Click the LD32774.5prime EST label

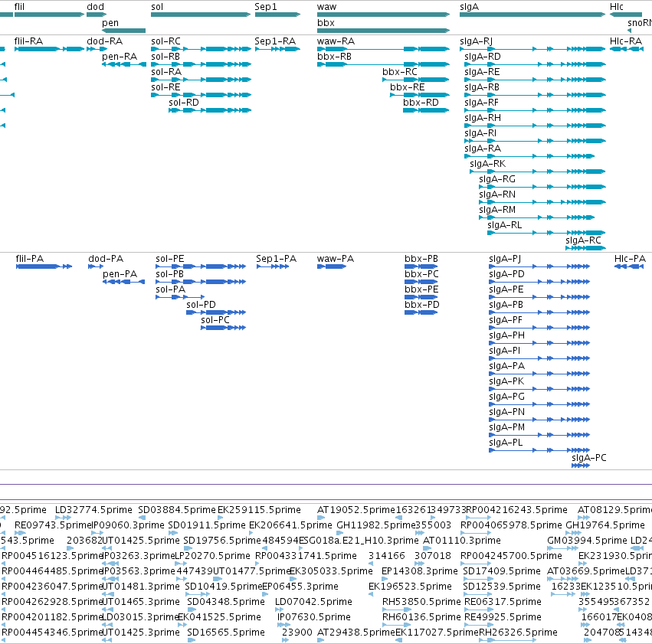pyautogui.click(x=93, y=510)
